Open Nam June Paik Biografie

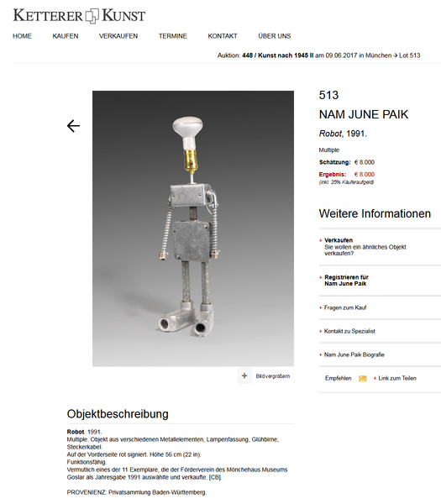coord(352,354)
